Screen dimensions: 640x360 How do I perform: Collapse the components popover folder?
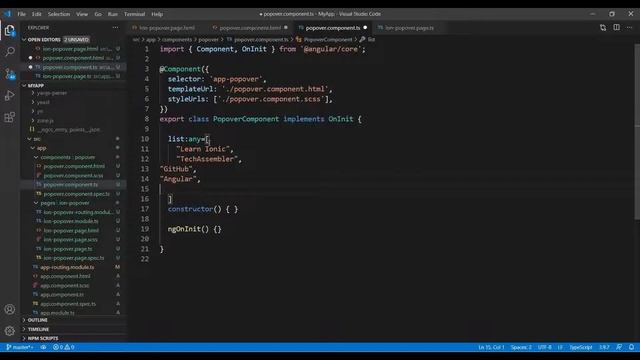[x=67, y=157]
